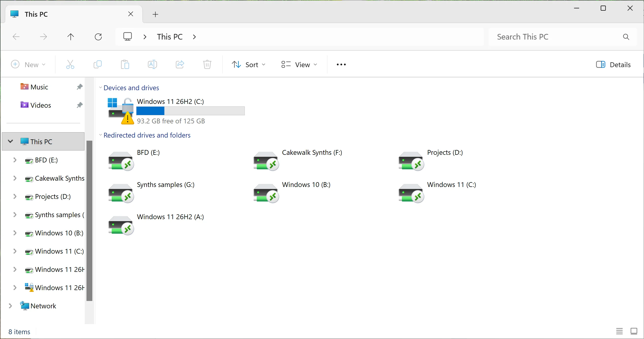Viewport: 644px width, 339px height.
Task: Toggle the Details pane button
Action: click(613, 65)
